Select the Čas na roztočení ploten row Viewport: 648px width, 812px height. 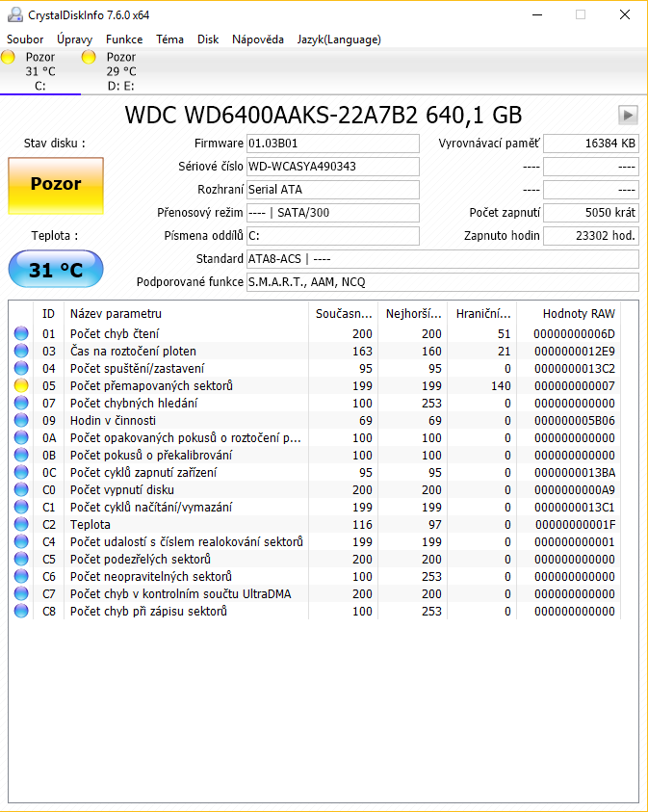[315, 352]
